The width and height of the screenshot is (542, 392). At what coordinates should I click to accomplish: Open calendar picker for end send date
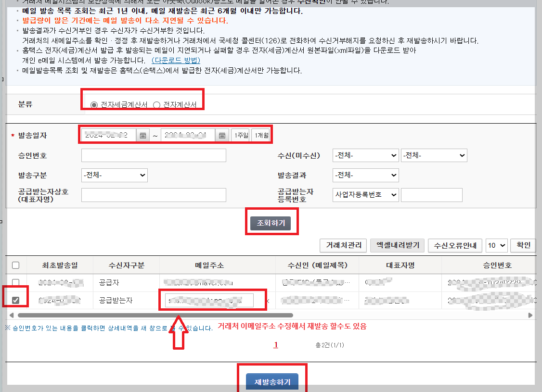coord(222,135)
